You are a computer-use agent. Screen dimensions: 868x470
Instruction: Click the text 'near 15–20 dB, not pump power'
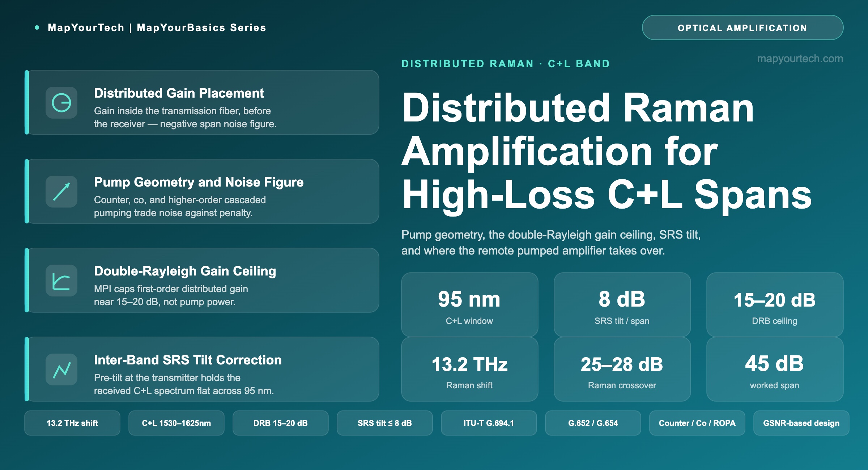point(165,302)
